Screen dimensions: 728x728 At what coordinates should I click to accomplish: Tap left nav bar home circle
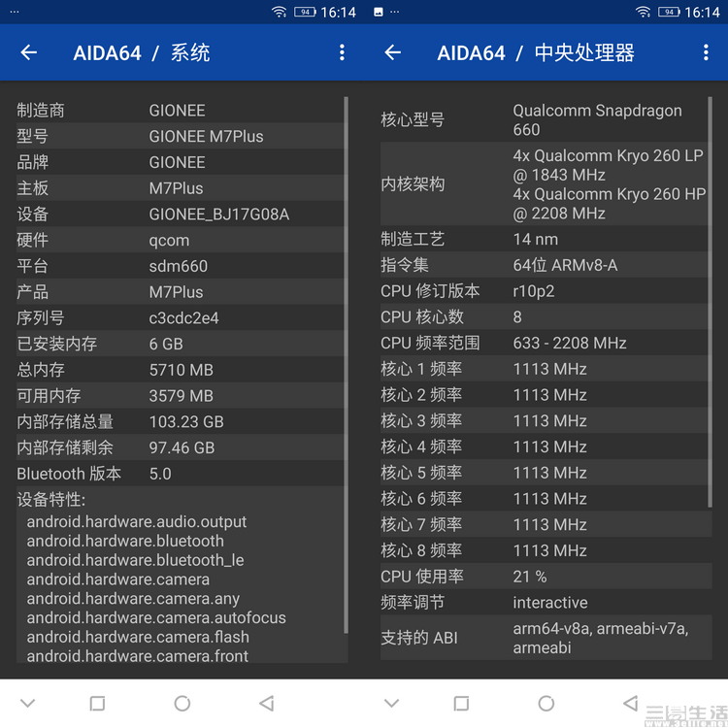click(x=182, y=703)
